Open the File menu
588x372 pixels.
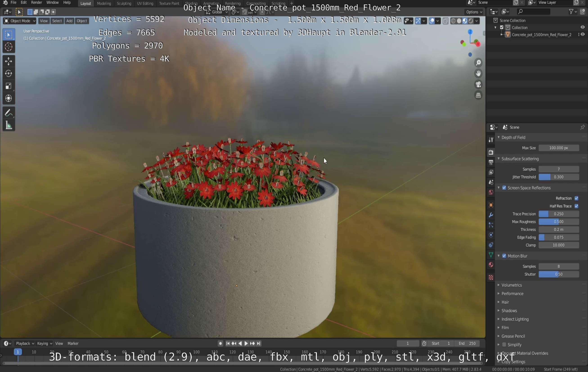[14, 3]
